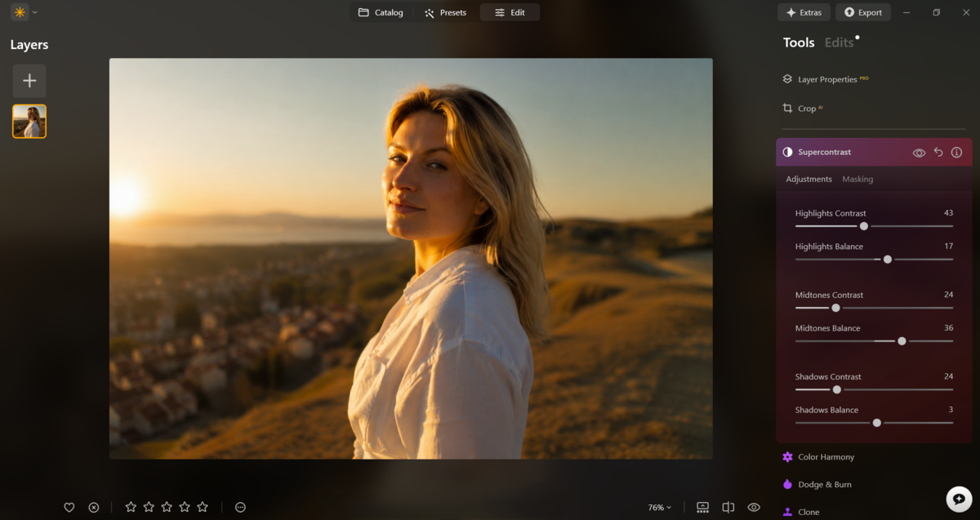Click the Highlights Contrast value 43
Viewport: 980px width, 520px height.
(948, 213)
